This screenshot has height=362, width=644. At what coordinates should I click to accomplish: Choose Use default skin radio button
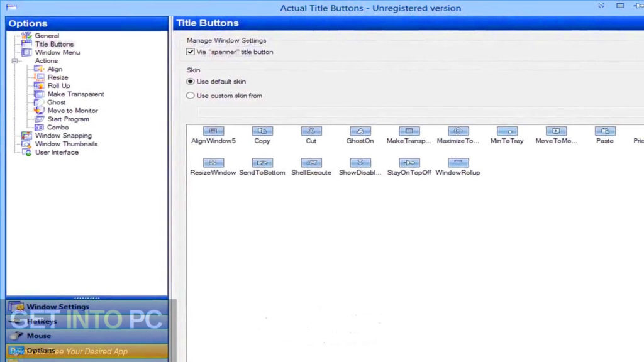click(190, 81)
